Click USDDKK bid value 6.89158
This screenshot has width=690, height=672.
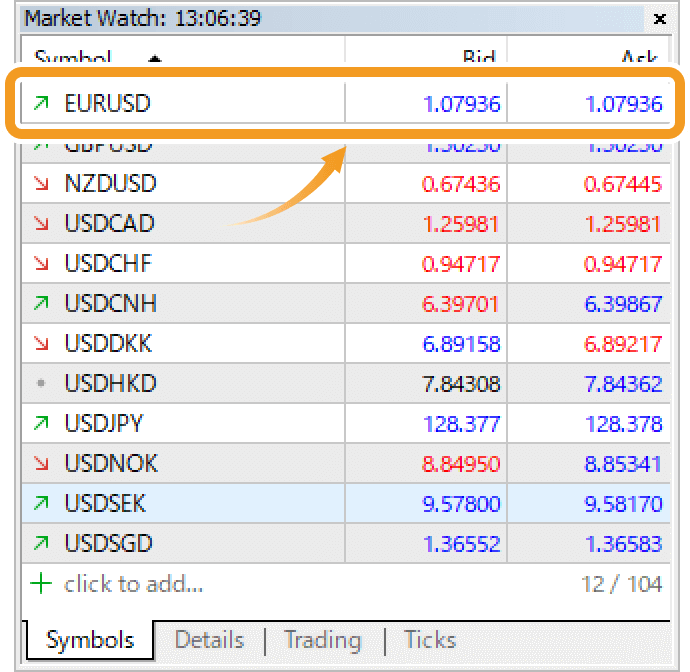[x=461, y=344]
